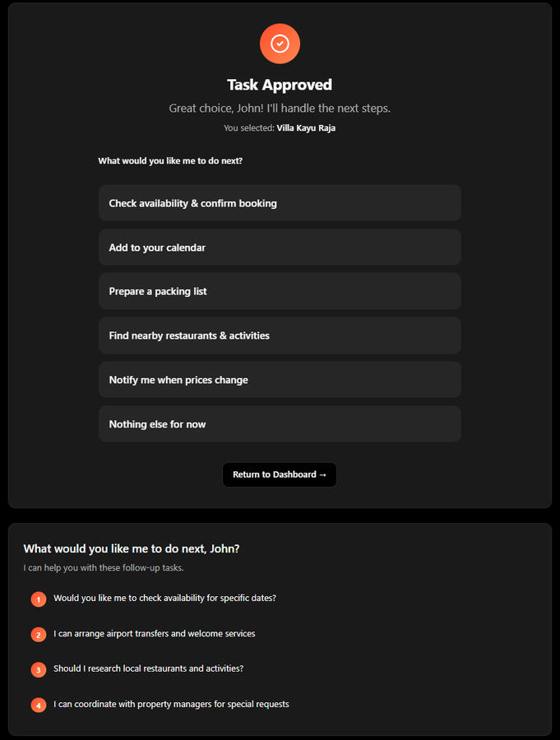The height and width of the screenshot is (740, 560).
Task: Select Prepare a packing list
Action: [x=280, y=291]
